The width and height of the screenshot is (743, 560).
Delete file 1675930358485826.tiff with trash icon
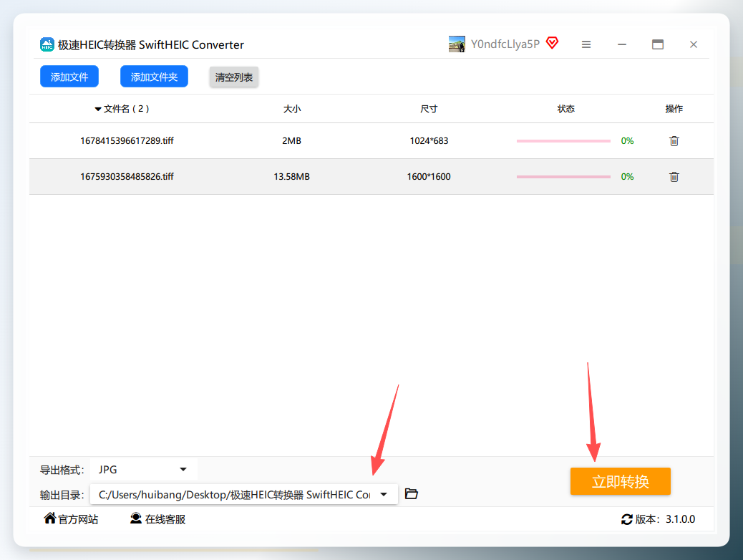point(674,177)
